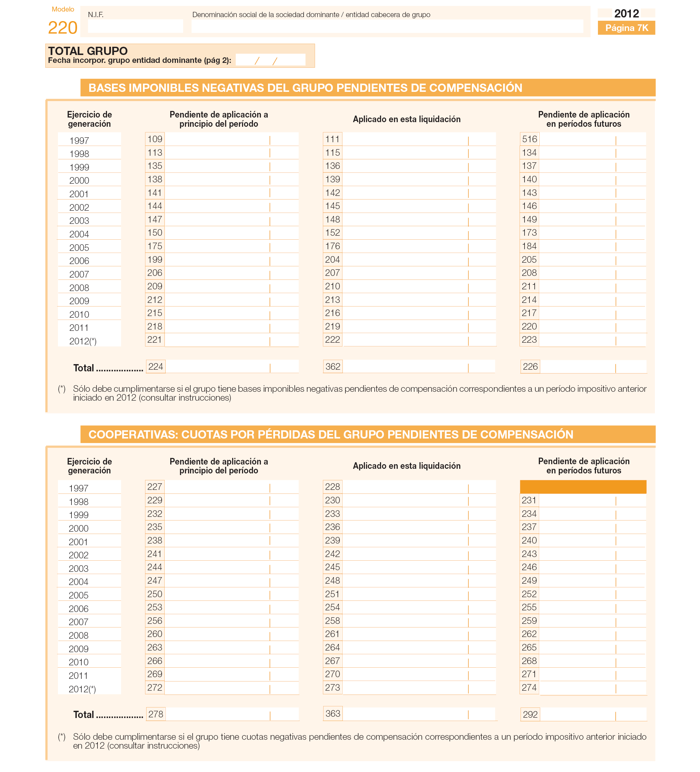Click cooperatives field 228 for 1997
Screen dimensions: 700x772
click(419, 487)
